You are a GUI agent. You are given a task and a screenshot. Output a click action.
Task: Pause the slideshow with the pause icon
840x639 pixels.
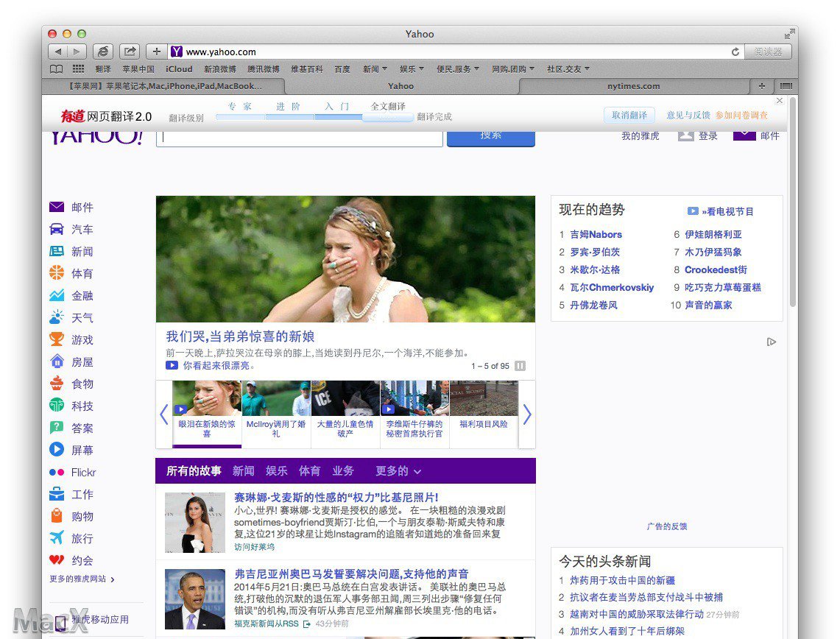(520, 366)
